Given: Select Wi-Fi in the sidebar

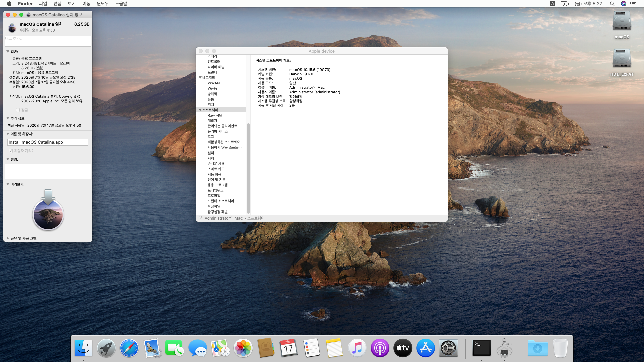Looking at the screenshot, I should [212, 88].
